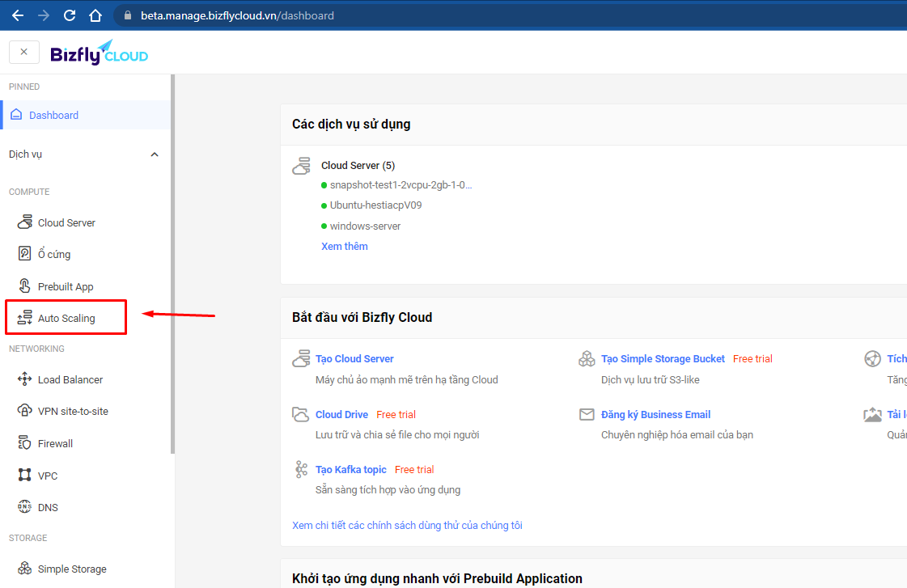The height and width of the screenshot is (588, 907).
Task: Select the Cloud Server (5) heading
Action: [x=358, y=165]
